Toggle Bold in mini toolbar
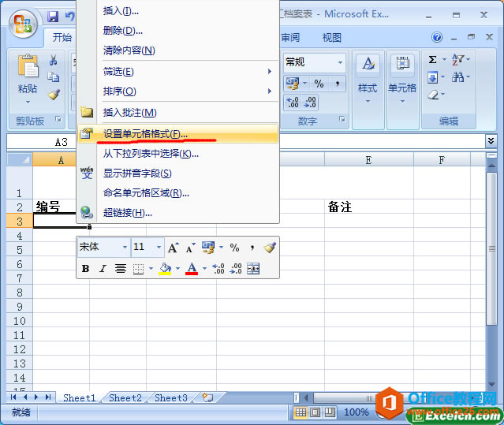Image resolution: width=504 pixels, height=425 pixels. pyautogui.click(x=85, y=269)
